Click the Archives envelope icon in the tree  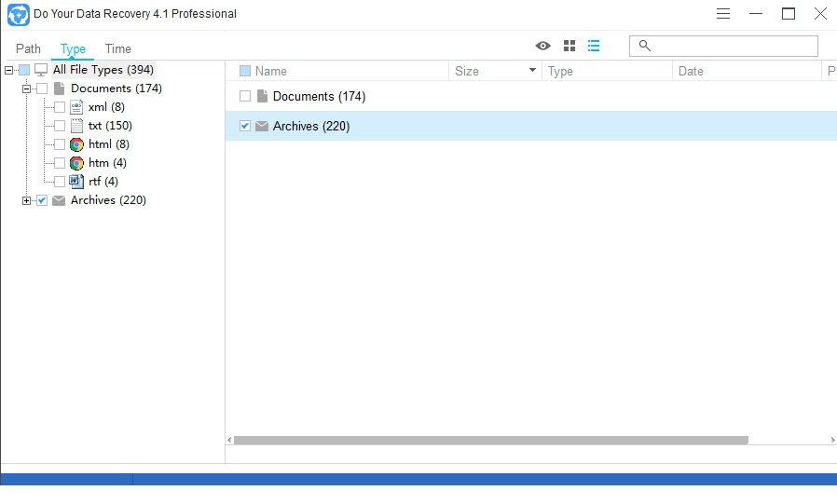point(59,200)
